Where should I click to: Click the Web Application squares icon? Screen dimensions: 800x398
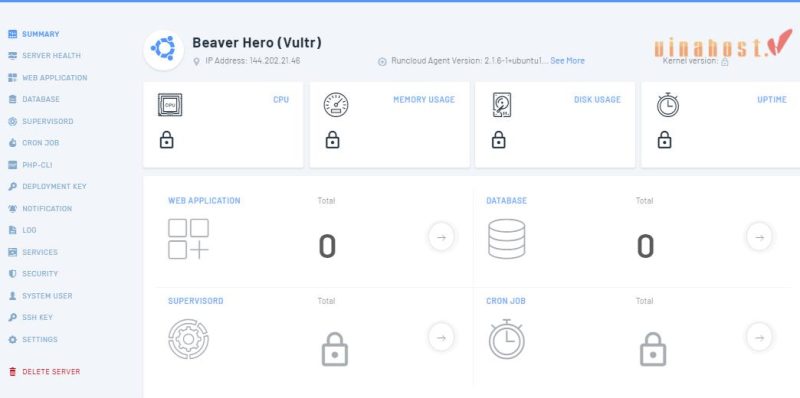(x=188, y=239)
